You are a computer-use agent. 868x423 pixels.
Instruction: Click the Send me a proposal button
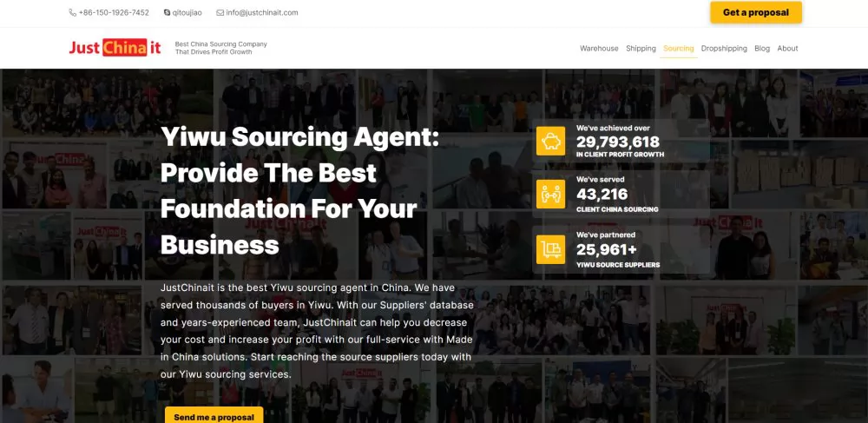[x=214, y=415]
